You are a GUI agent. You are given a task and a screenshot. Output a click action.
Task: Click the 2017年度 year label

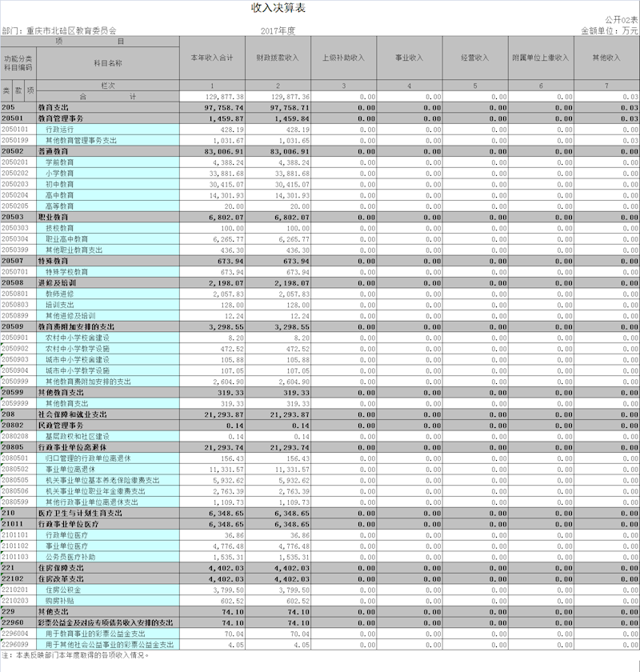(278, 31)
